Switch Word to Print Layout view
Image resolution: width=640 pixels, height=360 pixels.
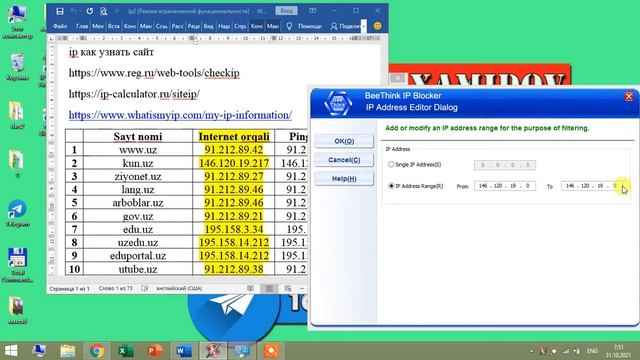[269, 289]
